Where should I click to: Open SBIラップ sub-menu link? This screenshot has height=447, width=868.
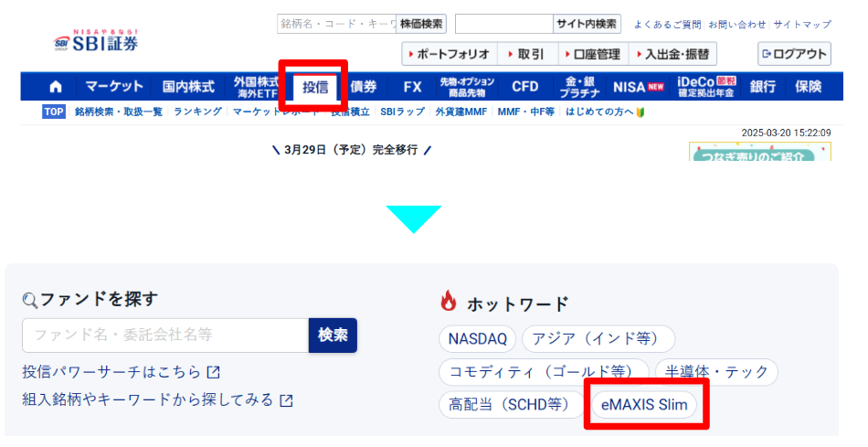[402, 112]
